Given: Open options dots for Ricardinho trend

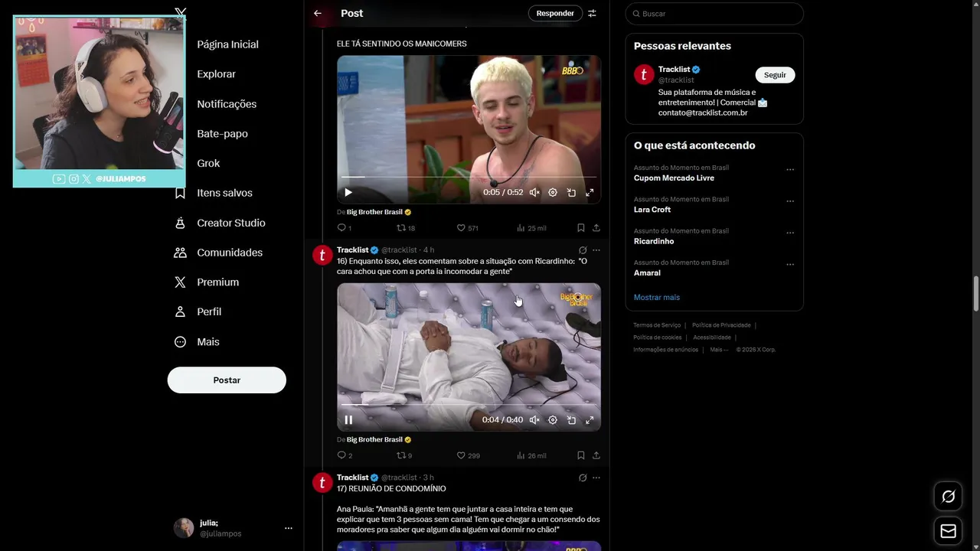Looking at the screenshot, I should 790,233.
